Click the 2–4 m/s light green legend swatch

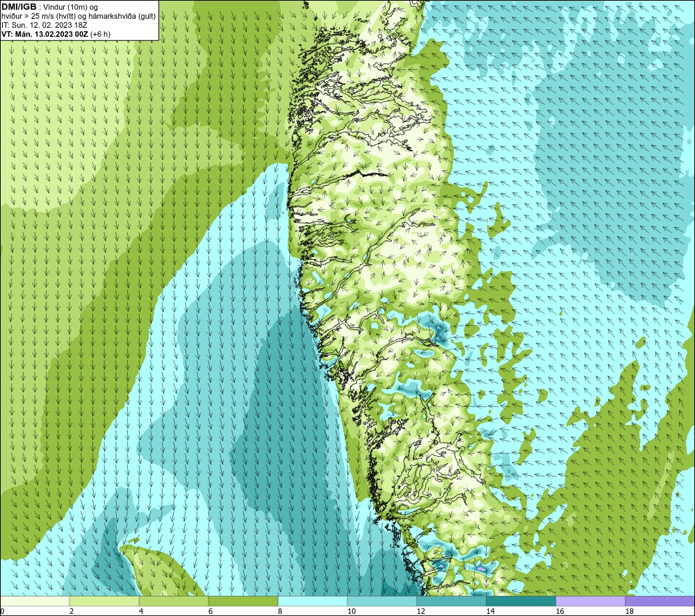104,601
